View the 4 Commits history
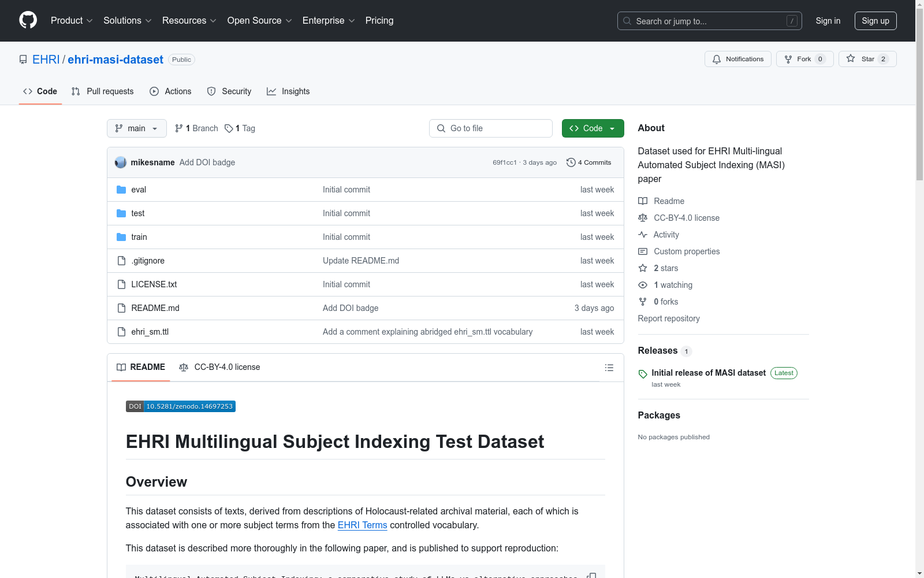 coord(589,162)
